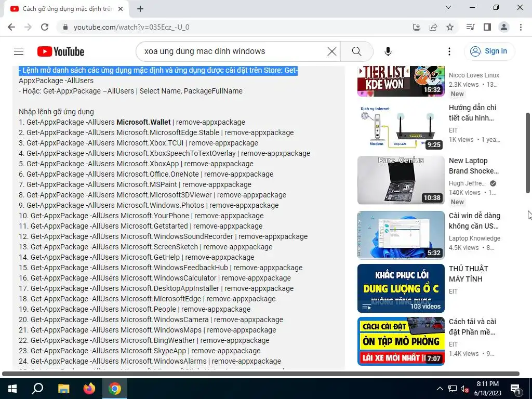Click the Microsoft.Wallet remove command line
This screenshot has width=532, height=399.
[132, 122]
